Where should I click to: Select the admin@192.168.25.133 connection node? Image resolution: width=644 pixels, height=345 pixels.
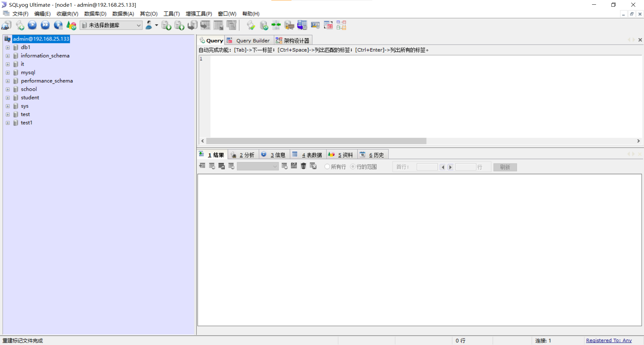point(41,39)
